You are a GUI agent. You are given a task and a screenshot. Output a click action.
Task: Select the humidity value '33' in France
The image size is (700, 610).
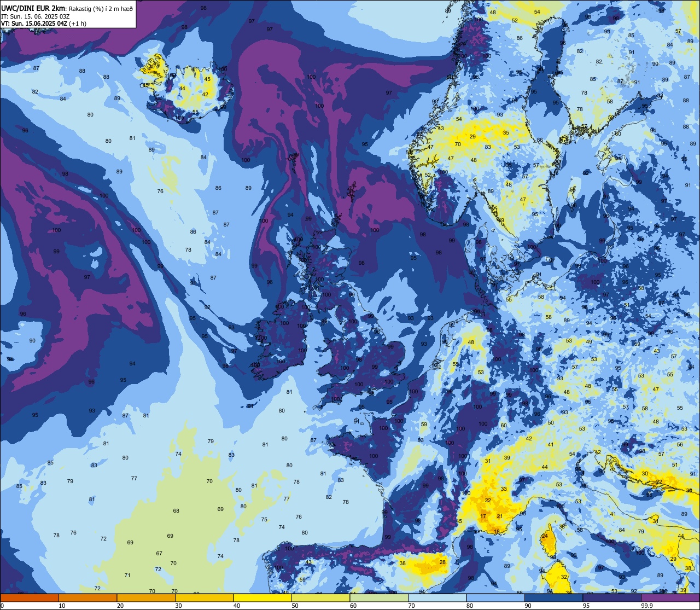click(x=504, y=489)
